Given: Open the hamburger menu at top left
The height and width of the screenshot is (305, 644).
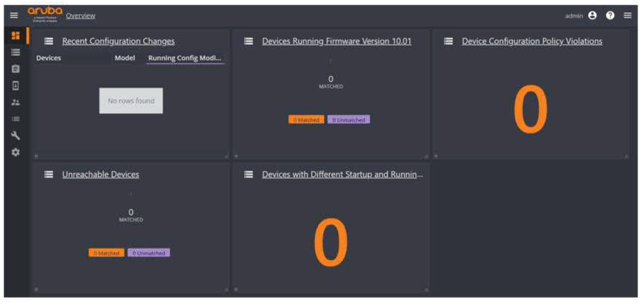Looking at the screenshot, I should pos(14,15).
